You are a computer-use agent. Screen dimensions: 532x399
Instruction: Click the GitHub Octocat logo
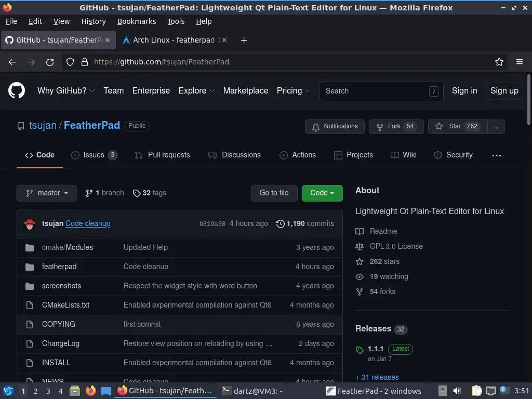tap(16, 90)
